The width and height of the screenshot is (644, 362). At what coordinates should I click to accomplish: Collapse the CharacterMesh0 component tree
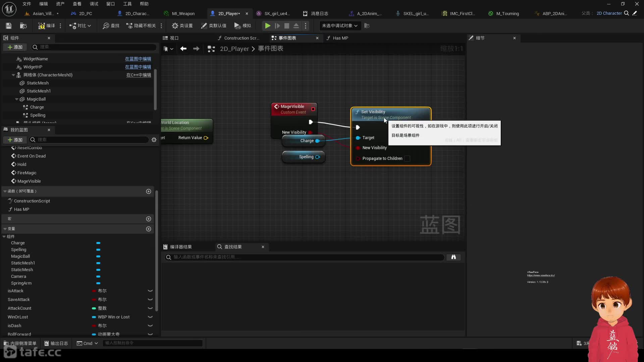tap(13, 75)
